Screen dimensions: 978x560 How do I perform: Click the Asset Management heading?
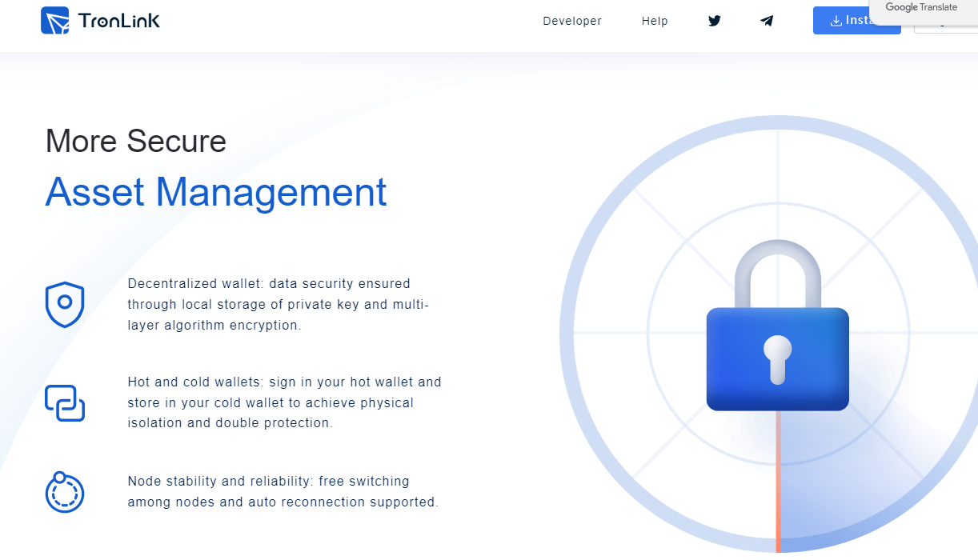coord(216,192)
